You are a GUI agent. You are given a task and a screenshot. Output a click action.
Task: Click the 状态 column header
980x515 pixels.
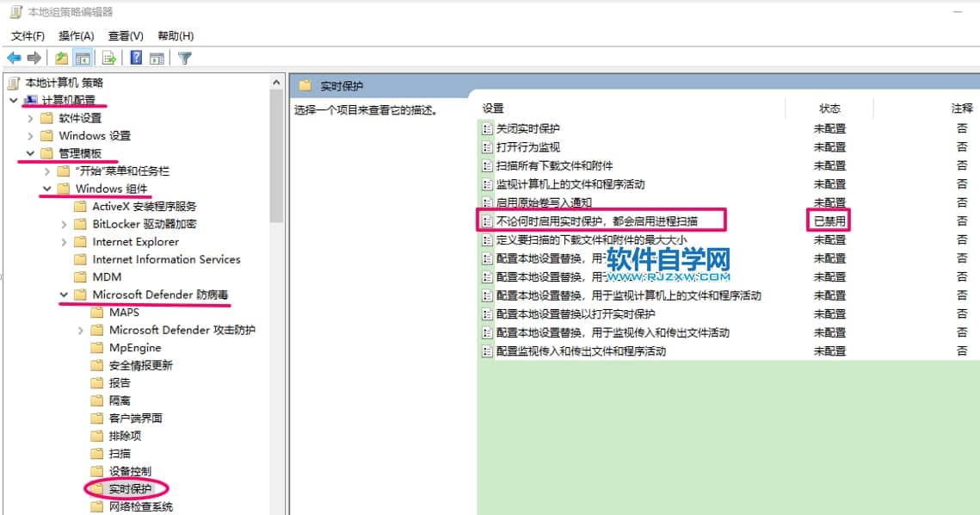pos(829,109)
